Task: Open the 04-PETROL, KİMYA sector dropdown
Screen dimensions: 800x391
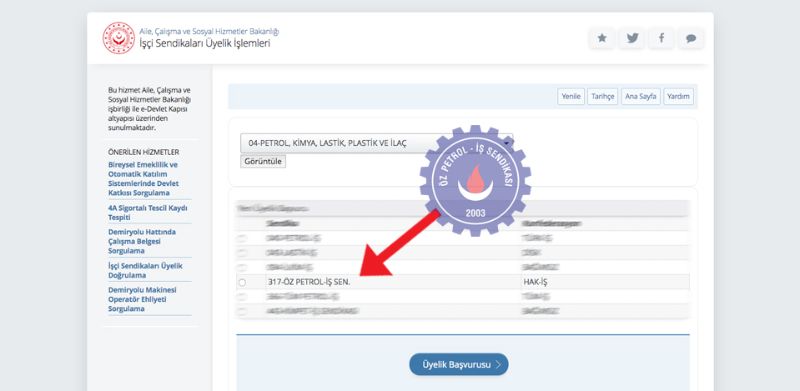Action: (x=377, y=143)
